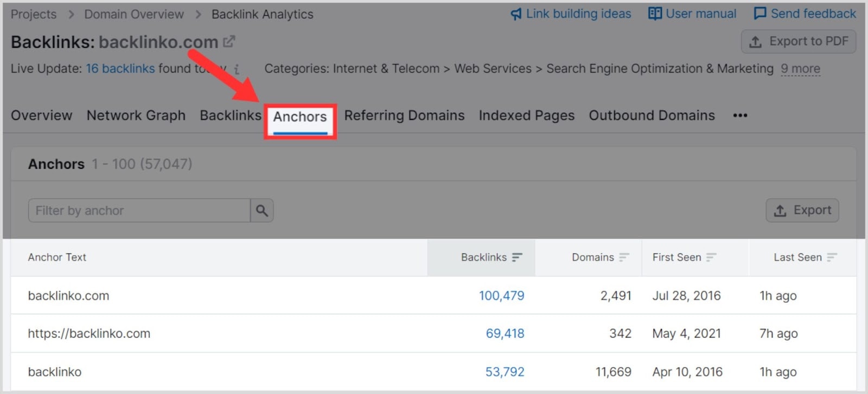This screenshot has height=394, width=868.
Task: Expand the 9 more categories link
Action: [800, 69]
